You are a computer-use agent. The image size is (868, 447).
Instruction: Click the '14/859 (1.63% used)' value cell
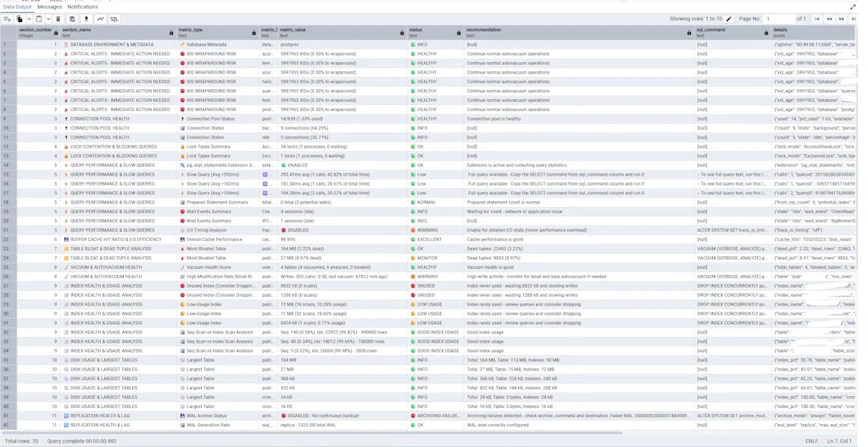click(x=342, y=119)
